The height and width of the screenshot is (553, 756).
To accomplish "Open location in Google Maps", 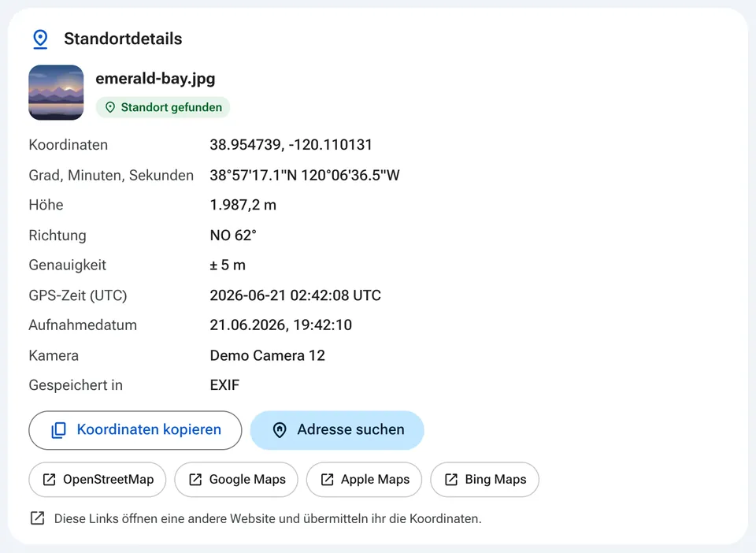I will click(x=236, y=479).
